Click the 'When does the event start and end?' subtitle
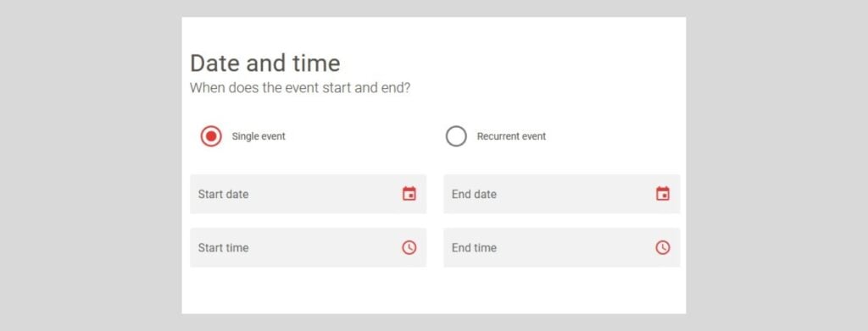This screenshot has width=868, height=331. click(300, 88)
